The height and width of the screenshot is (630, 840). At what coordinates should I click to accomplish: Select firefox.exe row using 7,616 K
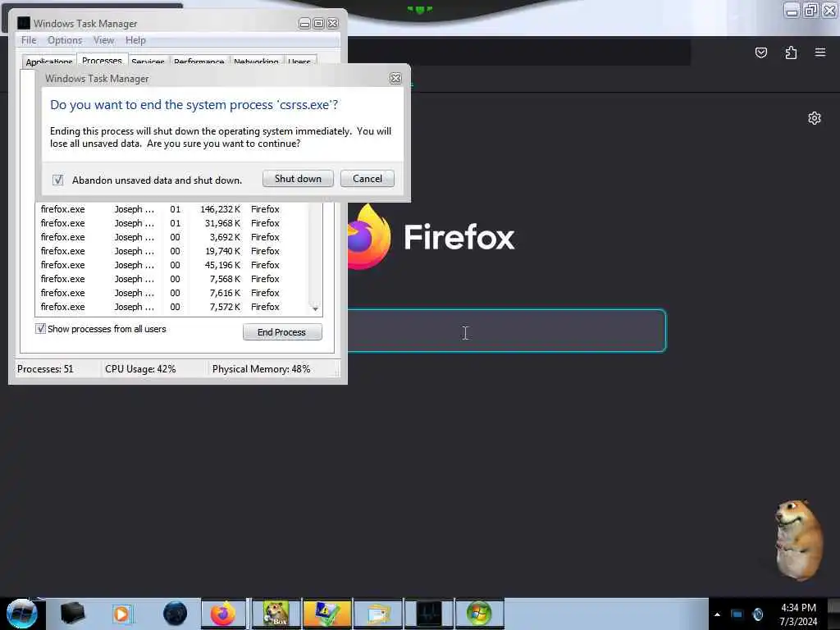171,293
